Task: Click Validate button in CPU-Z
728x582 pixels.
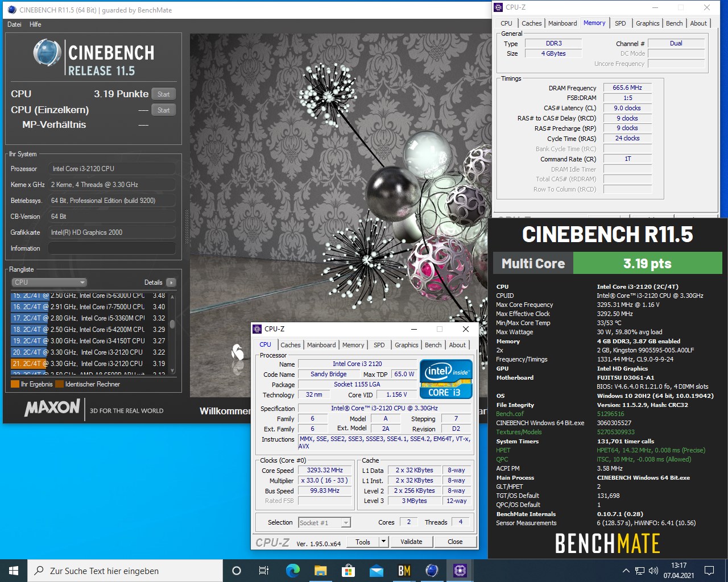Action: pos(411,542)
